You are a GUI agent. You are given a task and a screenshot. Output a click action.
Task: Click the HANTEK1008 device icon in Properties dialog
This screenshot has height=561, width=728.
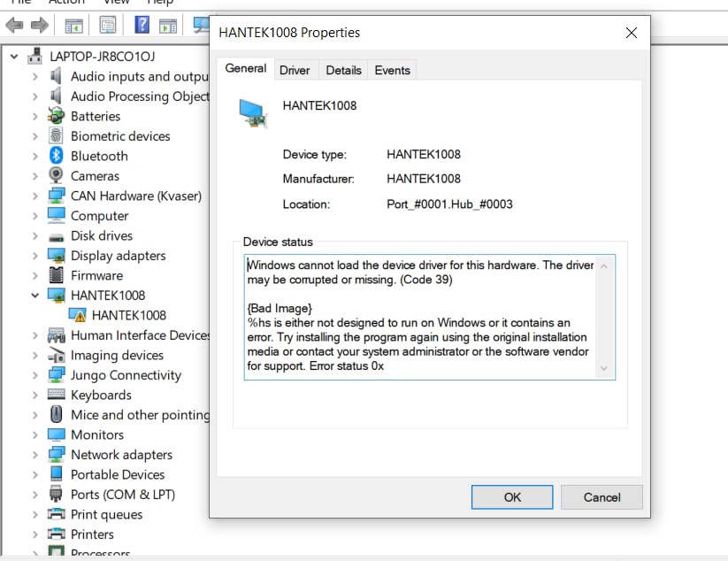point(253,113)
